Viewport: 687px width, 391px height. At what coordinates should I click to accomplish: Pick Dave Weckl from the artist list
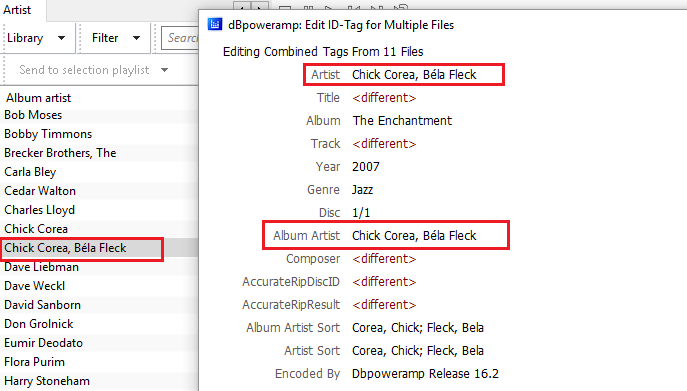[35, 286]
